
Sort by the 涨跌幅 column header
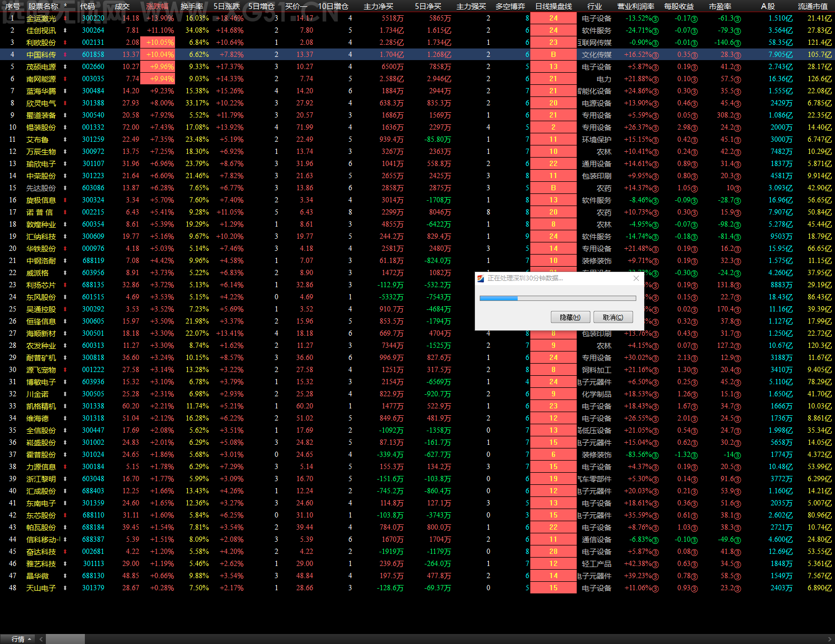click(x=157, y=6)
